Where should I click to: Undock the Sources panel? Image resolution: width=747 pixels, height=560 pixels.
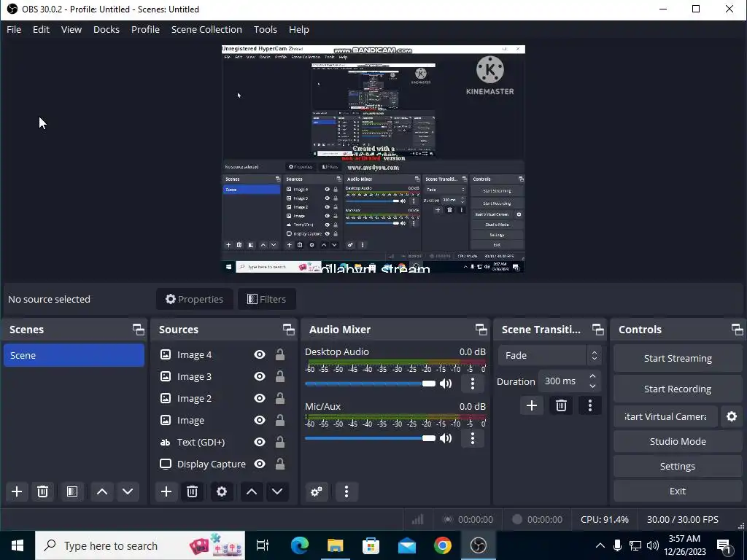(x=289, y=330)
